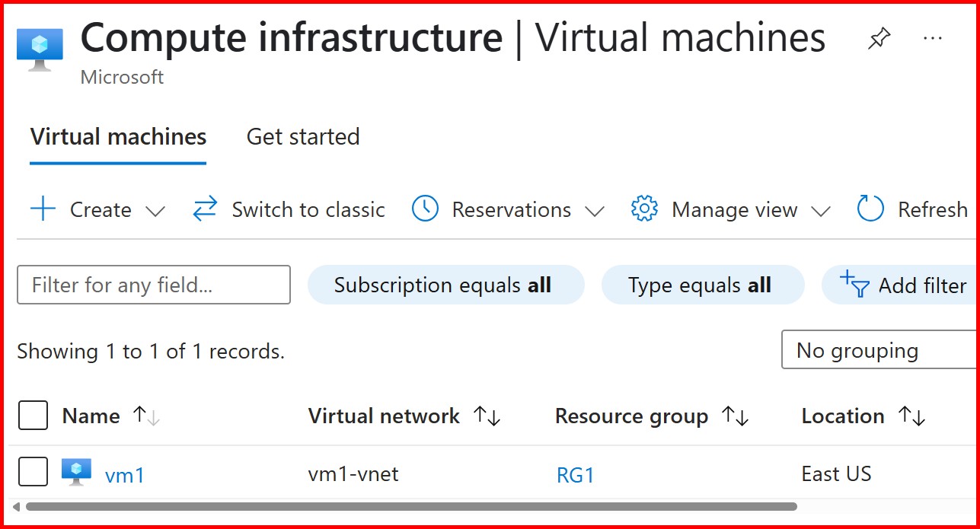Open the more options ellipsis menu
Image resolution: width=980 pixels, height=529 pixels.
(933, 38)
